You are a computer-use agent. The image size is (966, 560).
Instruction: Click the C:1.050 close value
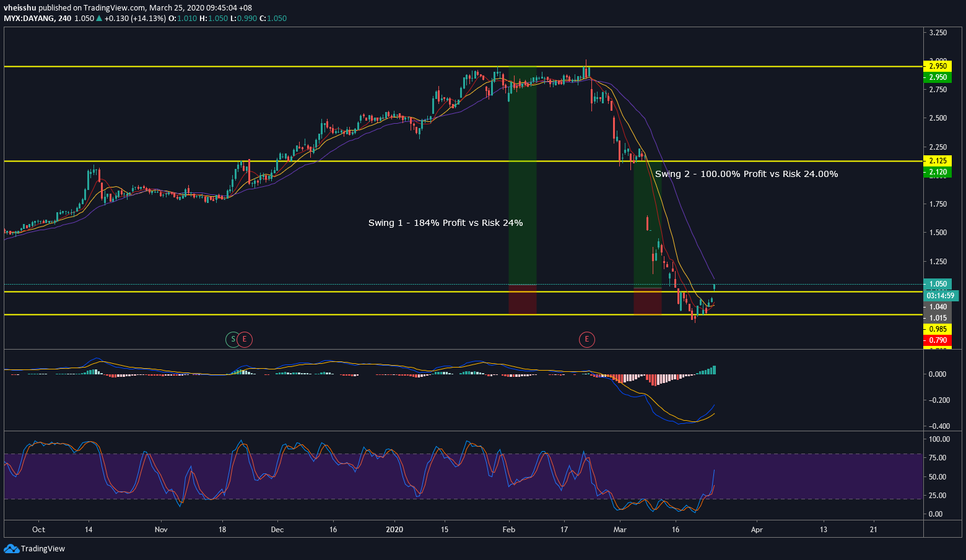[272, 19]
